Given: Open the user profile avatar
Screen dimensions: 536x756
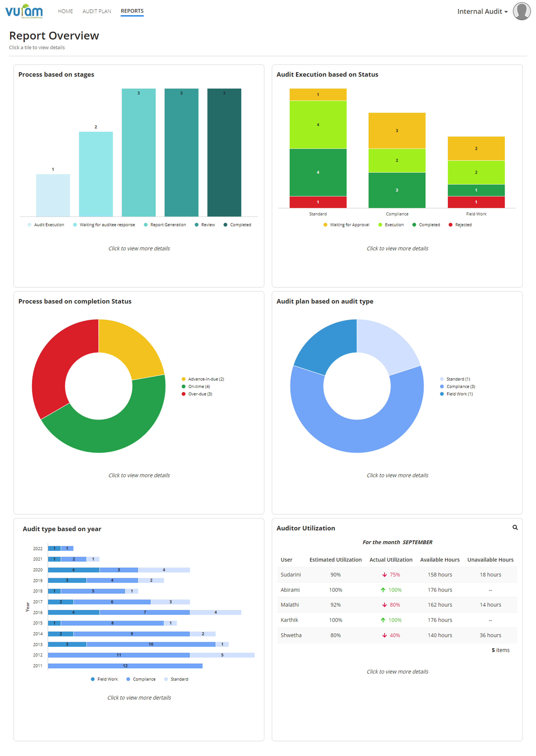Looking at the screenshot, I should pyautogui.click(x=521, y=11).
